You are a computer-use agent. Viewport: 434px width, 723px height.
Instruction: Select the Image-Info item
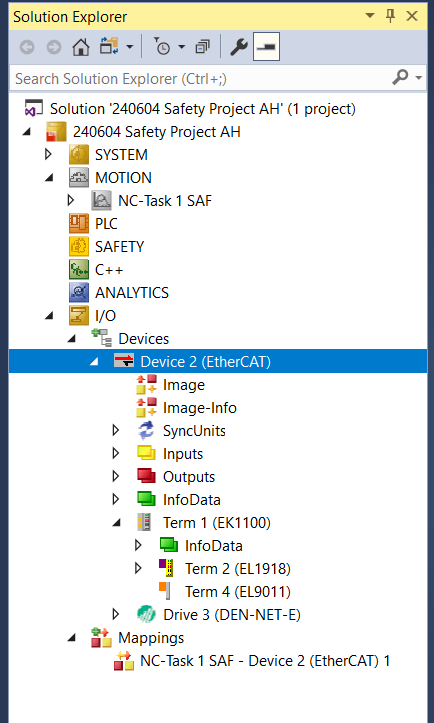click(x=186, y=408)
